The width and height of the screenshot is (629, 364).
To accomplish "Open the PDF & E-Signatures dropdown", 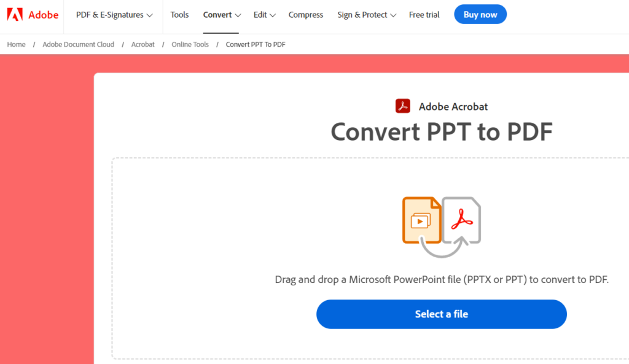I will [x=112, y=15].
